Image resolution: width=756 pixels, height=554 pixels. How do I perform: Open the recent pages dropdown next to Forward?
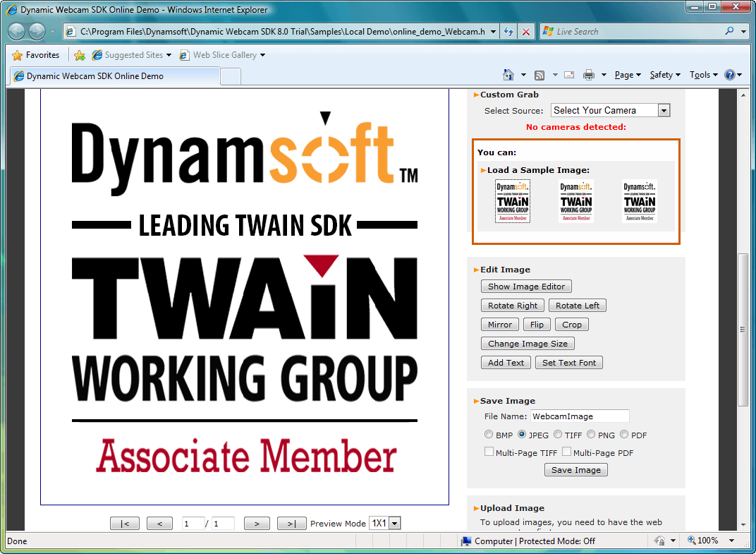pos(52,32)
